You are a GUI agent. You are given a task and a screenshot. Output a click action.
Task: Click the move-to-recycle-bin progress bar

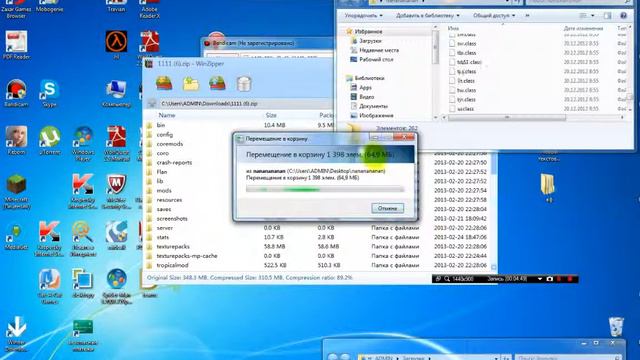(x=325, y=189)
